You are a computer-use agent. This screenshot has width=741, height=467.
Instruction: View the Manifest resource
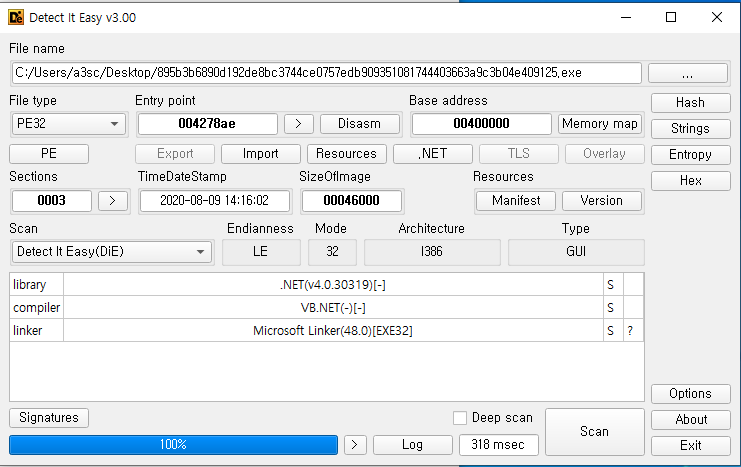point(516,201)
